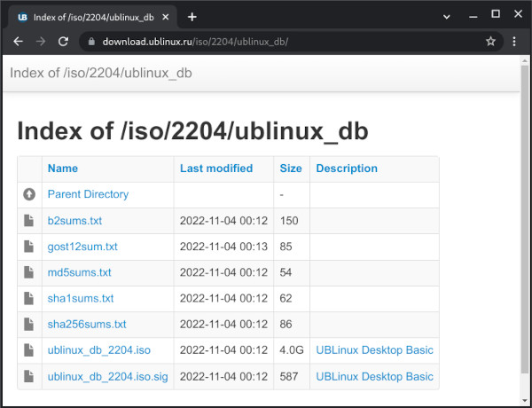Click the 62 size value of sha1sums.txt
Viewport: 532px width, 408px height.
pos(286,298)
